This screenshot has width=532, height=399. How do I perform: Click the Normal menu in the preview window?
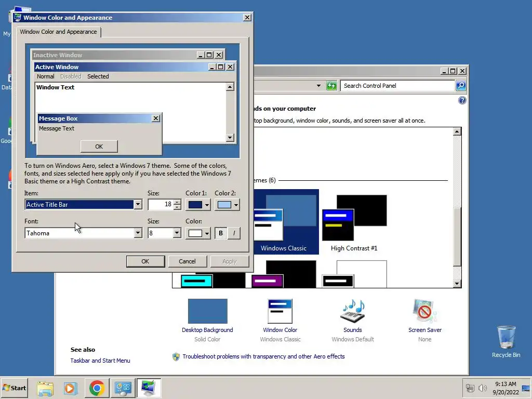pos(46,76)
